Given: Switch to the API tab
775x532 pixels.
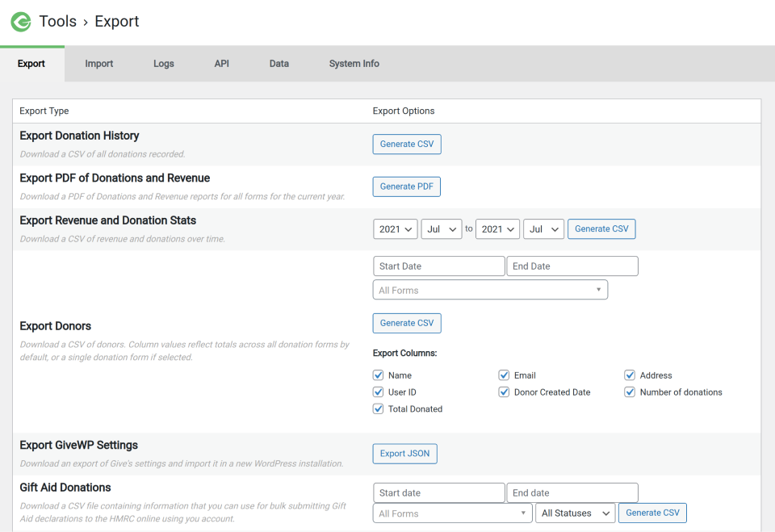Looking at the screenshot, I should (221, 64).
